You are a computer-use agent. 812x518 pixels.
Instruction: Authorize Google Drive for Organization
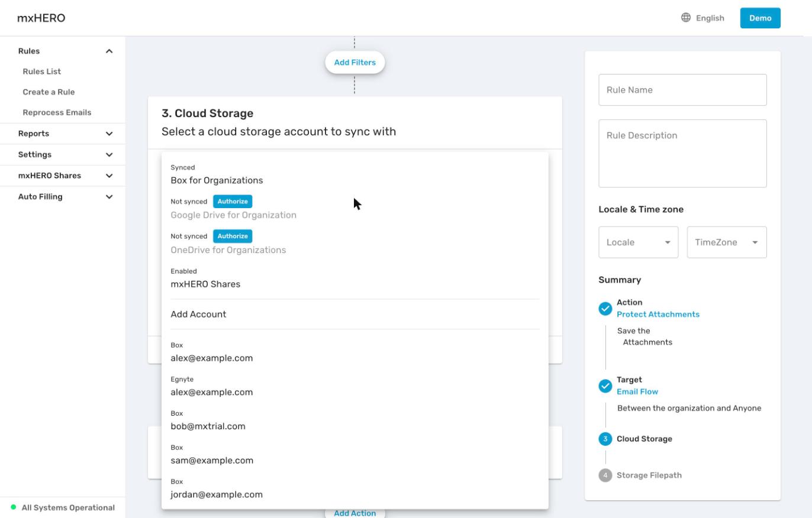click(233, 202)
